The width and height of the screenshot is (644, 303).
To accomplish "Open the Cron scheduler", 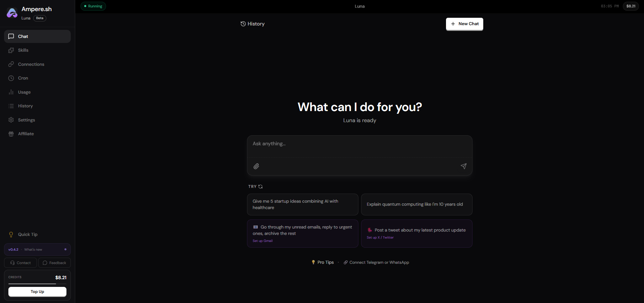I will tap(11, 78).
